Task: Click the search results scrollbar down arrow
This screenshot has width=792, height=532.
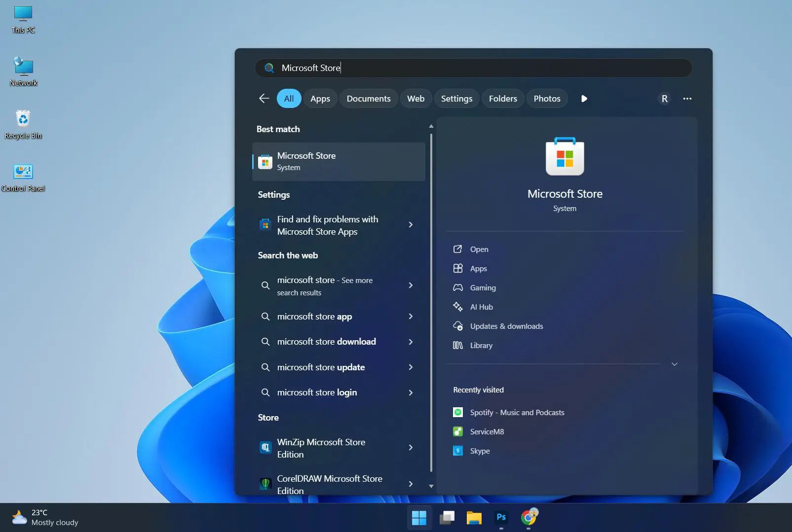Action: [x=431, y=486]
